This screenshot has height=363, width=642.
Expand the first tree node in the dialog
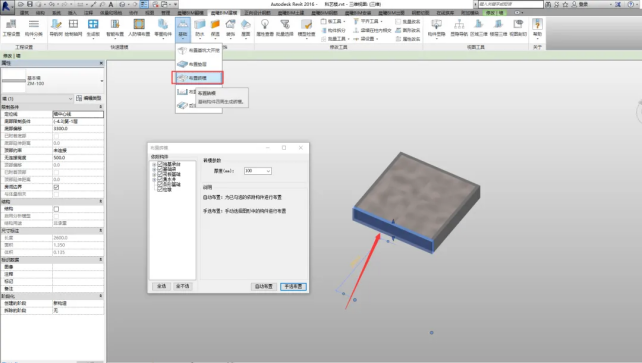[x=154, y=164]
